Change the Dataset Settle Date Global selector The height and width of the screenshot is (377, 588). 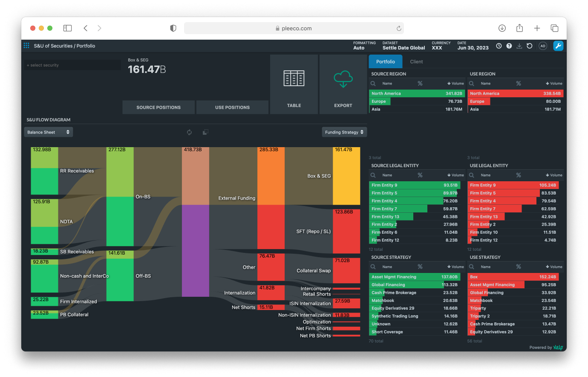pyautogui.click(x=404, y=48)
